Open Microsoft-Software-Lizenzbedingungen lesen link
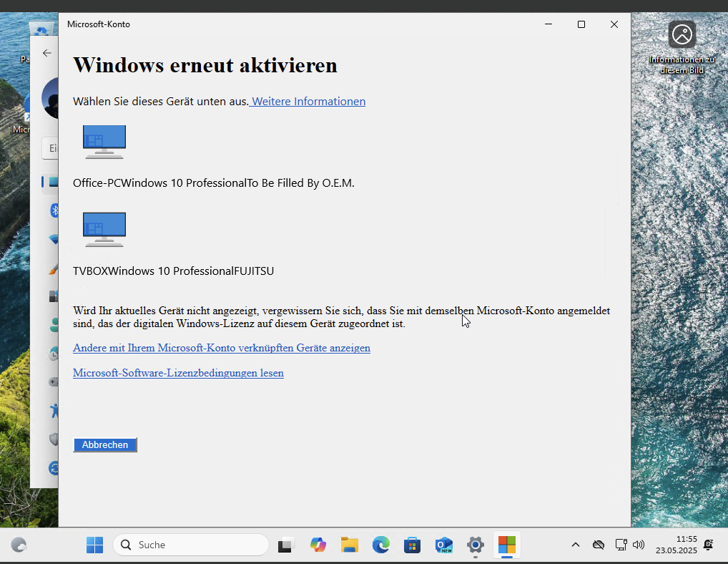728x564 pixels. pos(178,373)
